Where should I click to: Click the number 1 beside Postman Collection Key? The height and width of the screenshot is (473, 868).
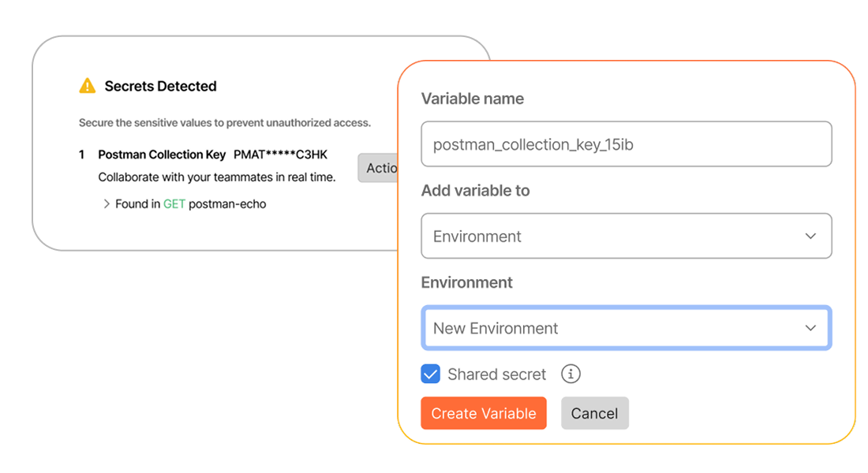(81, 155)
